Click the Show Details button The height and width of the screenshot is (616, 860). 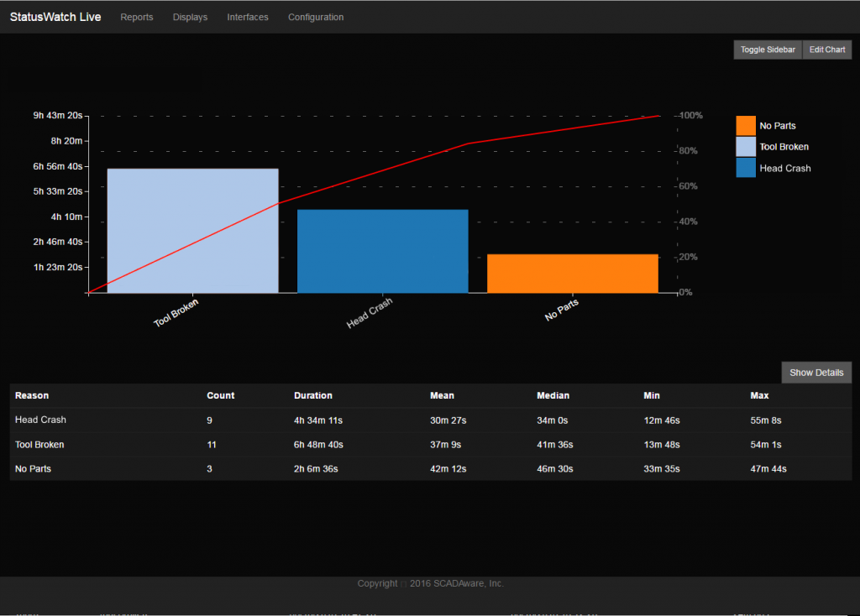pyautogui.click(x=815, y=372)
